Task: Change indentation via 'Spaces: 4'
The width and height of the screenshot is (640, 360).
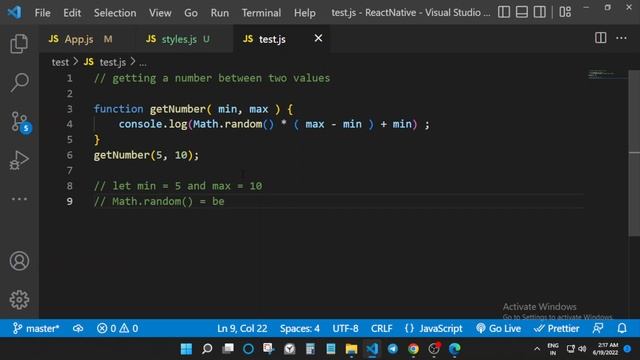Action: (300, 329)
